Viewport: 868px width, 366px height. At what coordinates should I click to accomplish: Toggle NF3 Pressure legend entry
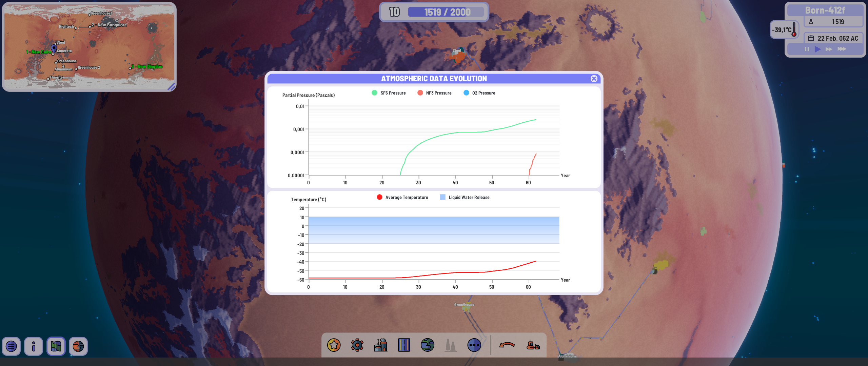[x=434, y=93]
